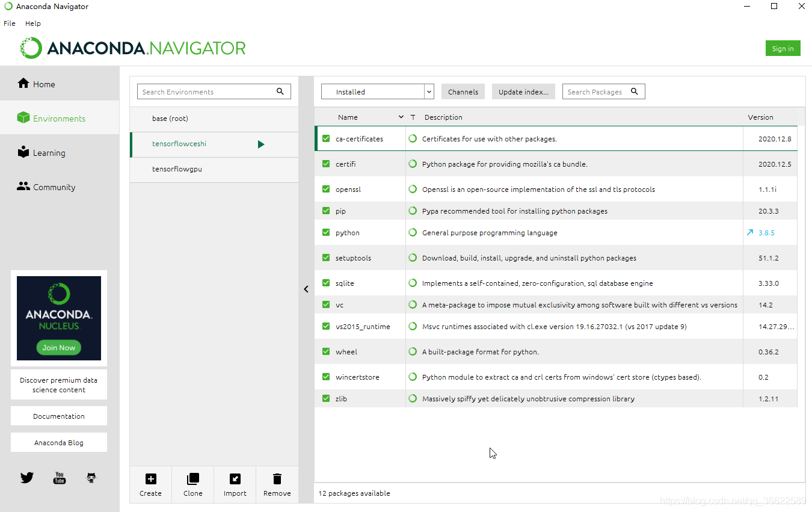
Task: Click the python upgrade arrow icon
Action: [x=749, y=233]
